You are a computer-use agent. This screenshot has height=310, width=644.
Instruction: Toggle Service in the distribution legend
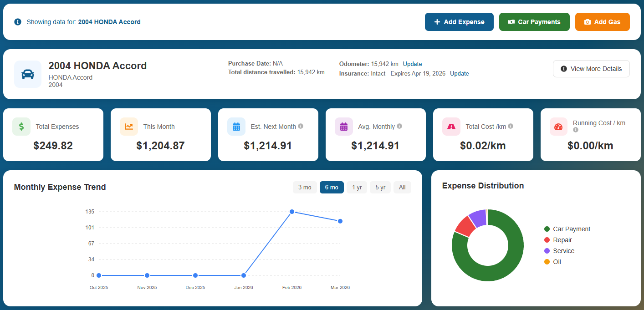click(559, 251)
